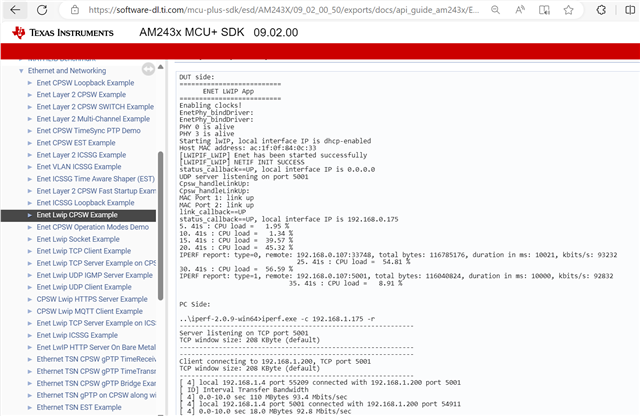
Task: Open Enet Layer 2 CPSW SWITCH Example
Action: click(x=95, y=107)
